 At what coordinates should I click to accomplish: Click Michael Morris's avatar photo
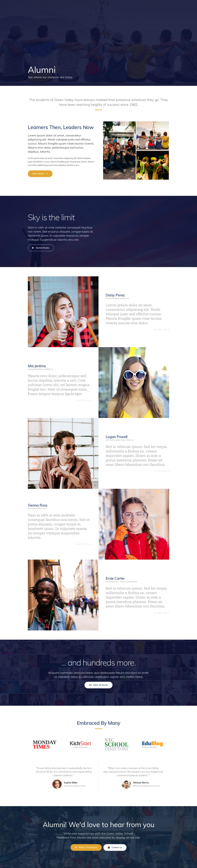pos(126,784)
